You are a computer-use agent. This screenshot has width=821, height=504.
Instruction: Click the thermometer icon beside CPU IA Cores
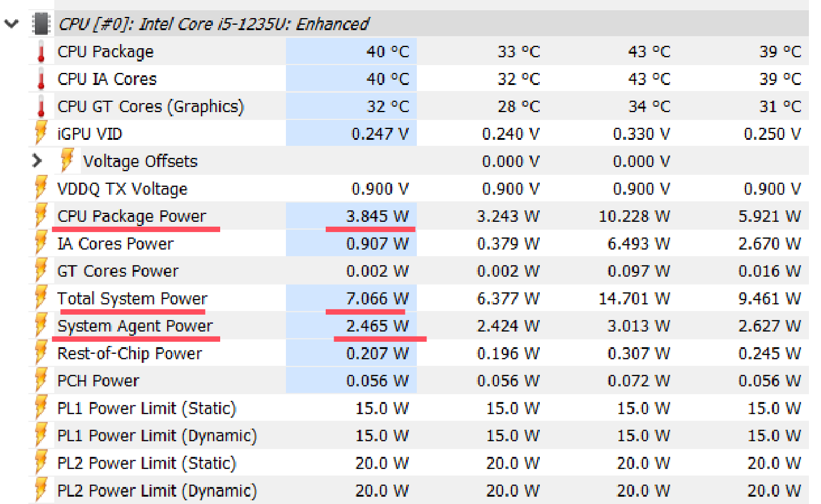coord(41,79)
